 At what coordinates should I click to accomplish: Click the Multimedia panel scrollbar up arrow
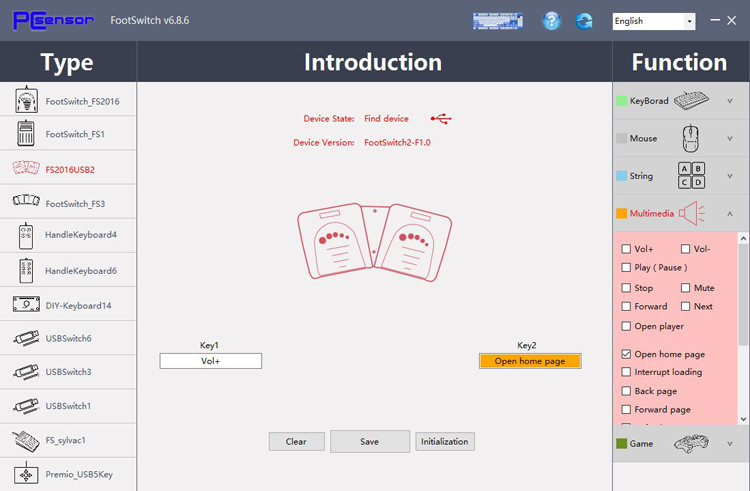point(743,238)
